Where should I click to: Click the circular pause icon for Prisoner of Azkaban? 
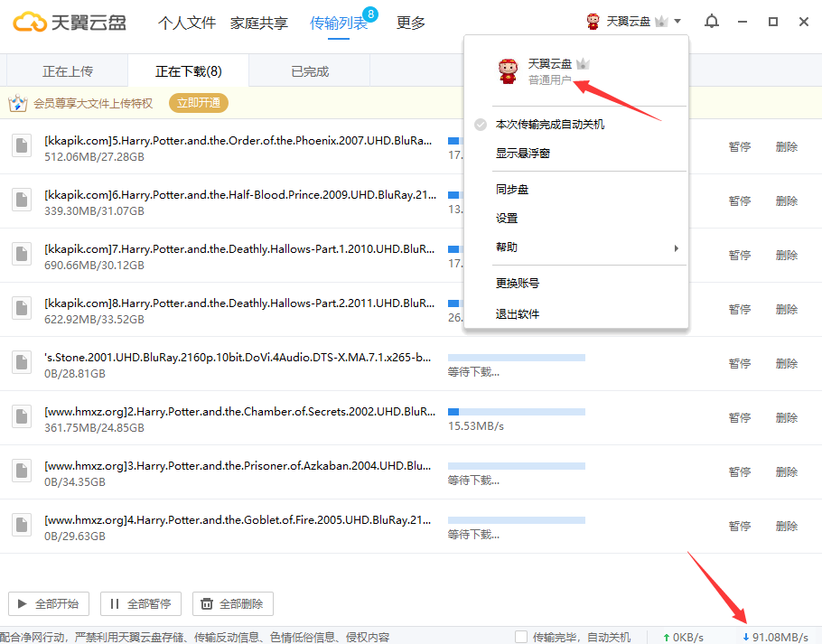tap(740, 471)
